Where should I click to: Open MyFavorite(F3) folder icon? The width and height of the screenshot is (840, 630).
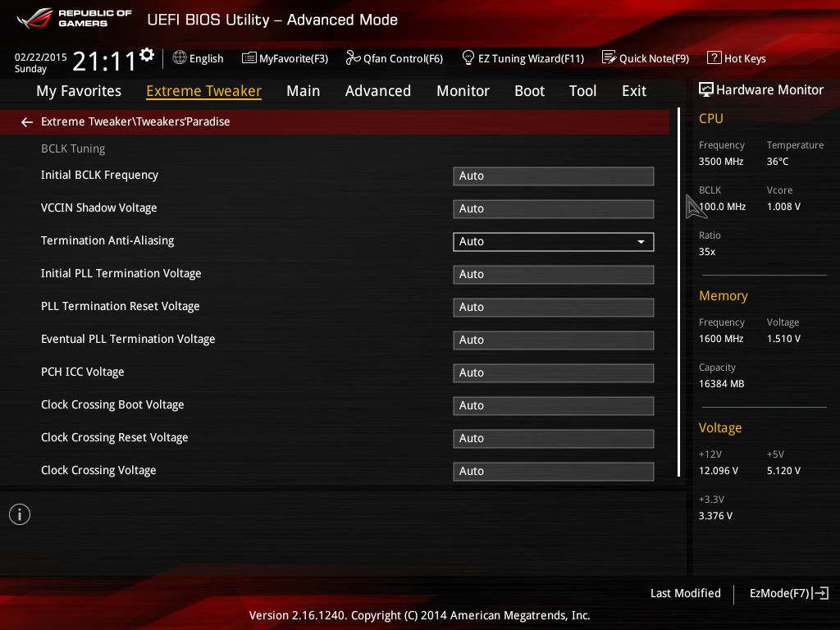click(249, 58)
